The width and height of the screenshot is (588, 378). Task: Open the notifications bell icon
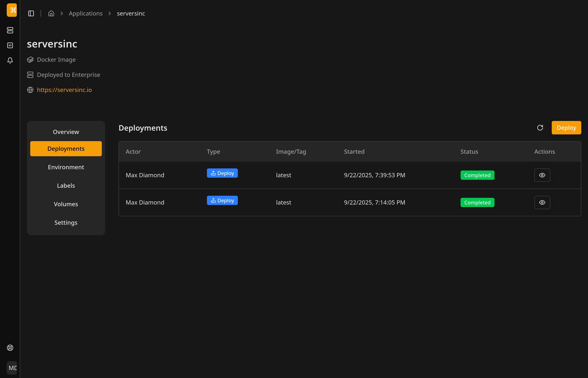point(10,60)
